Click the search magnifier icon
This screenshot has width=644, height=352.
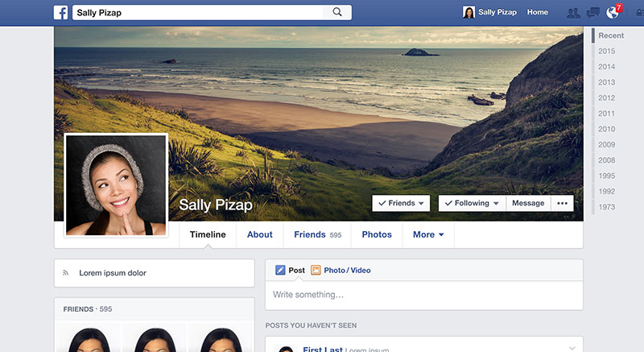(337, 12)
